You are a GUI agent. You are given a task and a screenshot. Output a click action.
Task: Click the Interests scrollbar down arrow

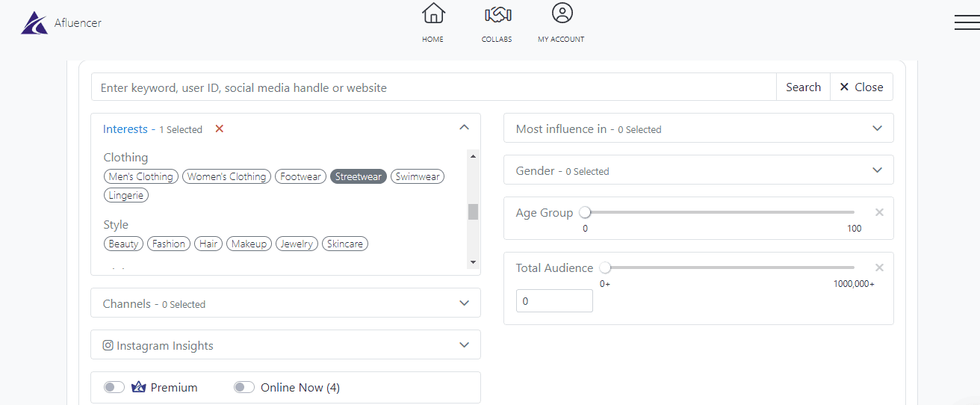[x=473, y=262]
